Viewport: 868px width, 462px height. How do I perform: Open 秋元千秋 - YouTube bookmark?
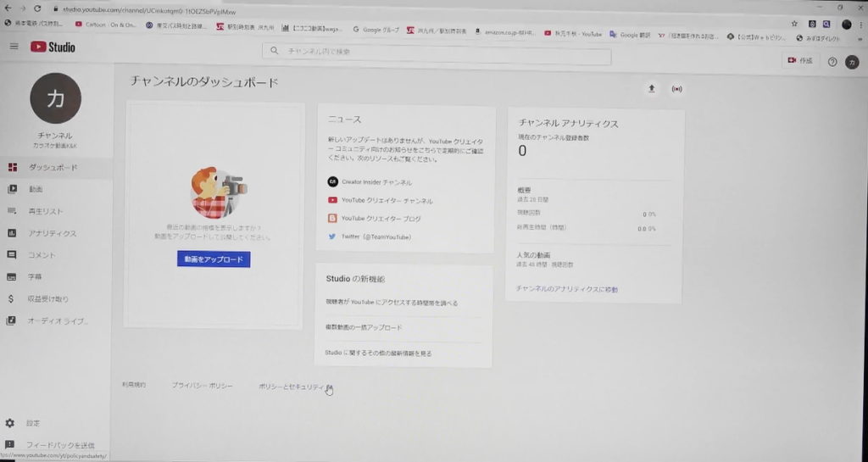click(573, 34)
